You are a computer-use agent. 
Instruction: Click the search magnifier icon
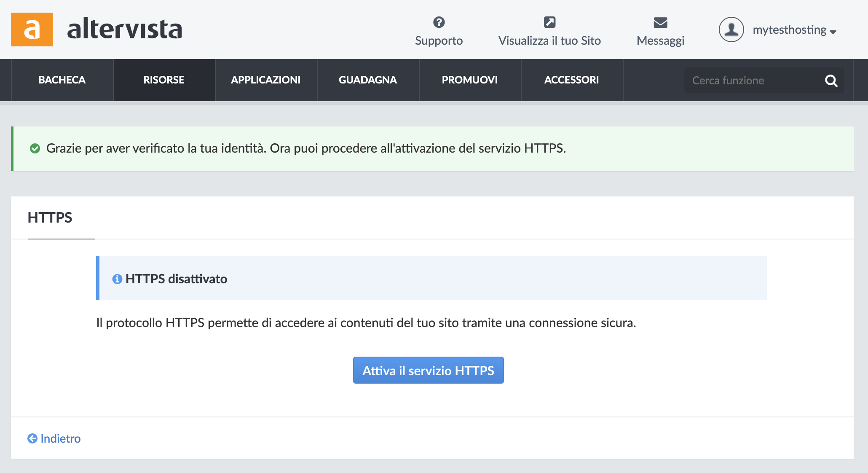point(831,81)
